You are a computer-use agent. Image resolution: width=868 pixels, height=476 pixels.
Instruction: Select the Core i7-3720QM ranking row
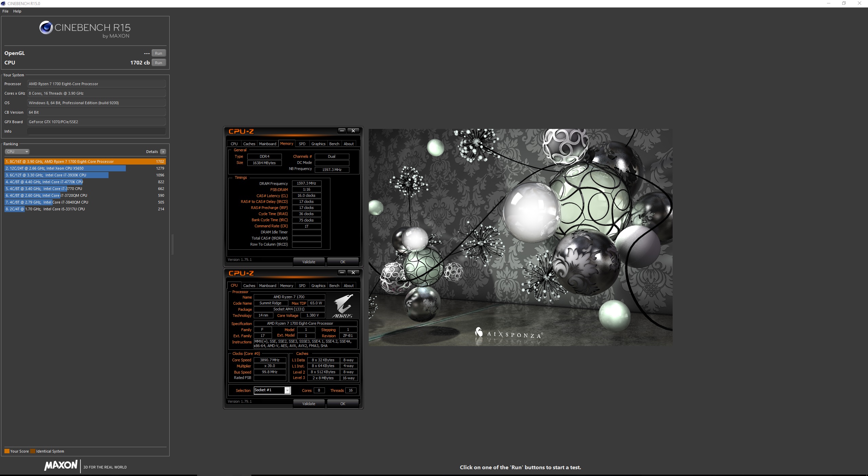tap(85, 195)
